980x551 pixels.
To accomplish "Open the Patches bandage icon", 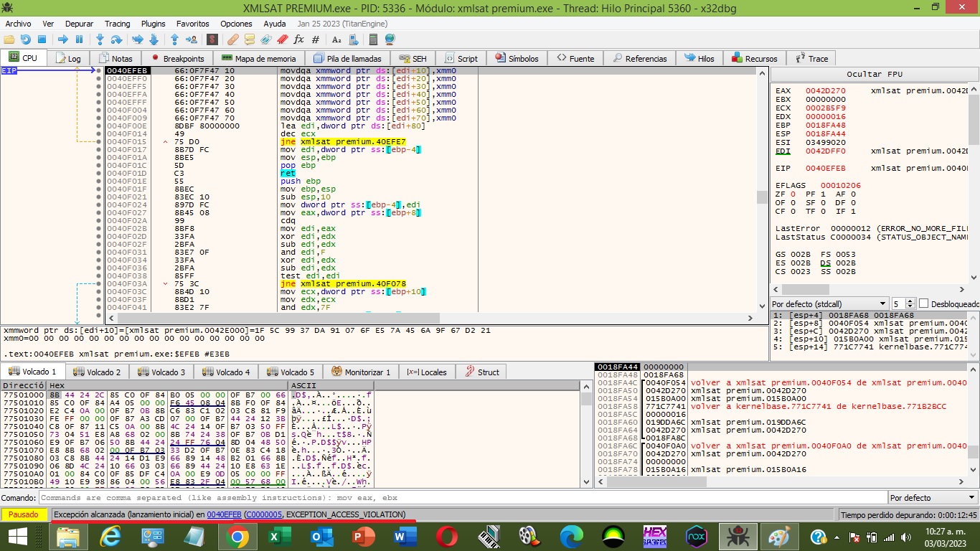I will (232, 39).
